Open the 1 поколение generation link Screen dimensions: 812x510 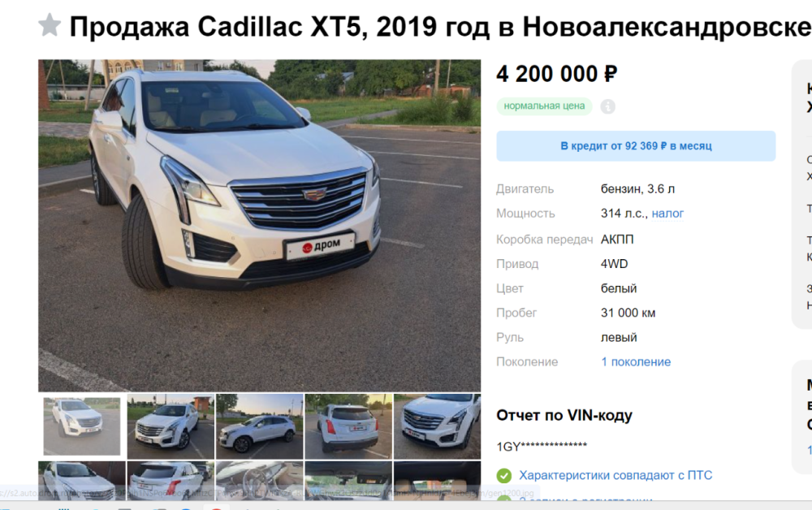[x=636, y=362]
